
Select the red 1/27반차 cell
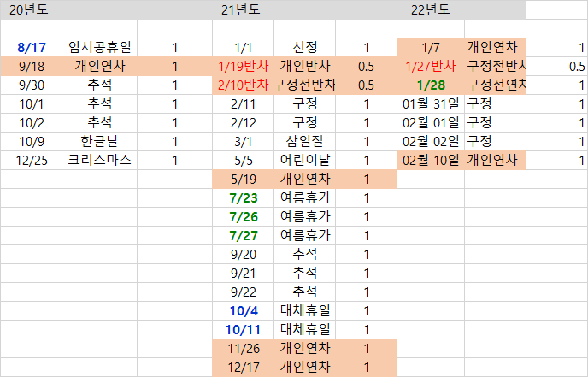[x=431, y=66]
